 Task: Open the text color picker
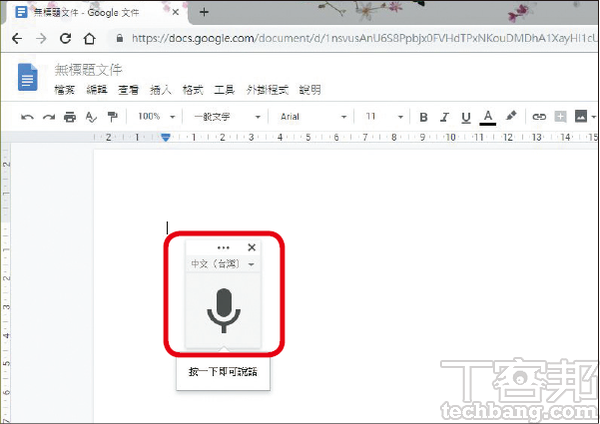tap(488, 117)
